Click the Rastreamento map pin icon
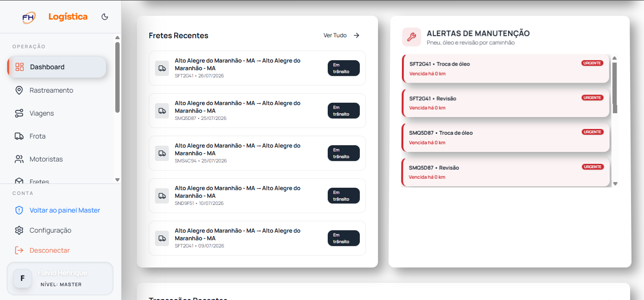Image resolution: width=644 pixels, height=300 pixels. (x=19, y=90)
